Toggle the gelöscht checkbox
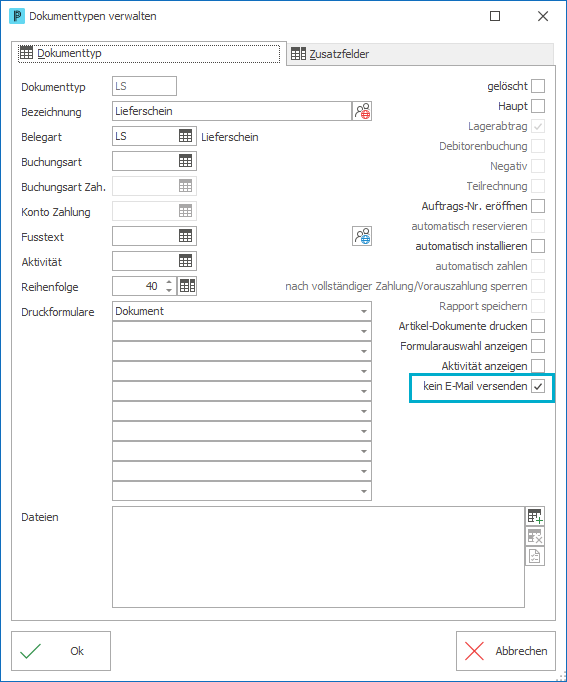 [538, 86]
